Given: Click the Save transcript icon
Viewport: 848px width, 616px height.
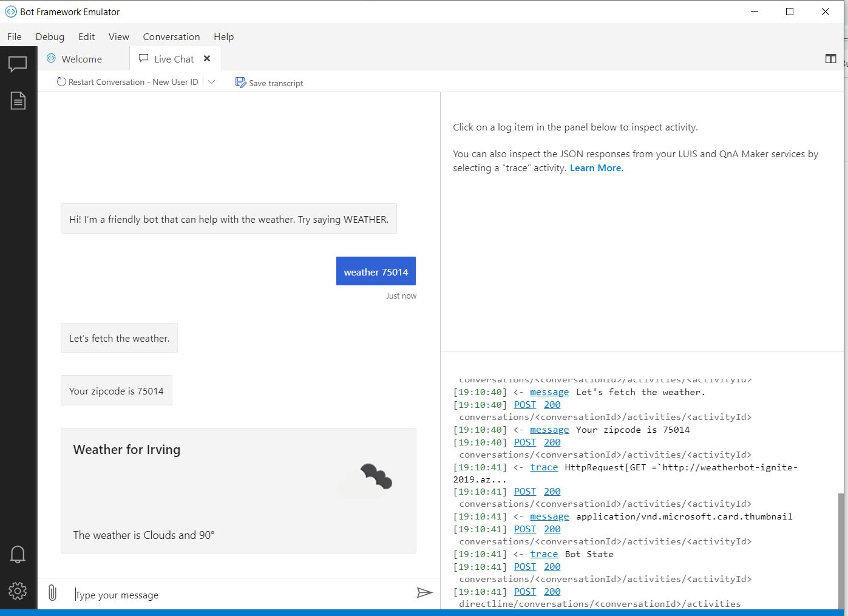Looking at the screenshot, I should click(x=241, y=81).
